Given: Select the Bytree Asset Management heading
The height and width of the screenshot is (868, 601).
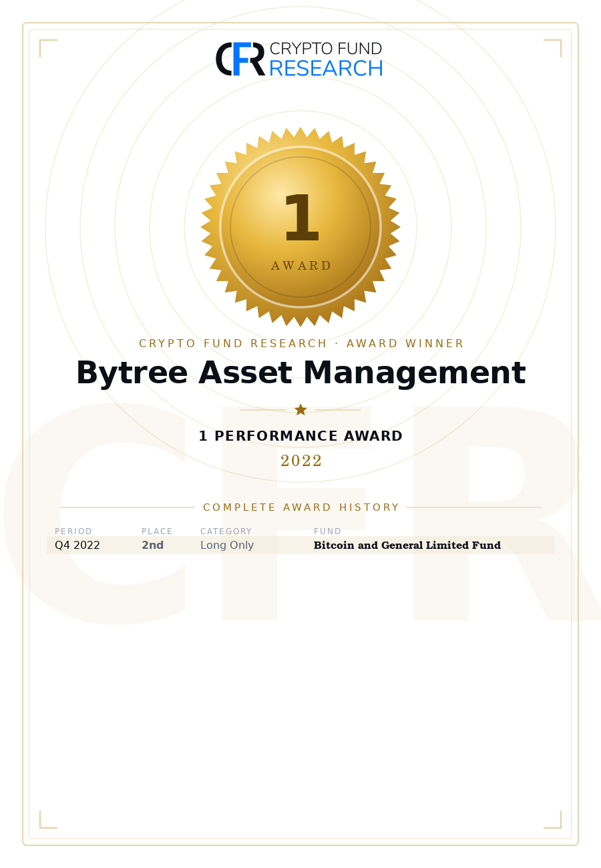Looking at the screenshot, I should pos(300,374).
